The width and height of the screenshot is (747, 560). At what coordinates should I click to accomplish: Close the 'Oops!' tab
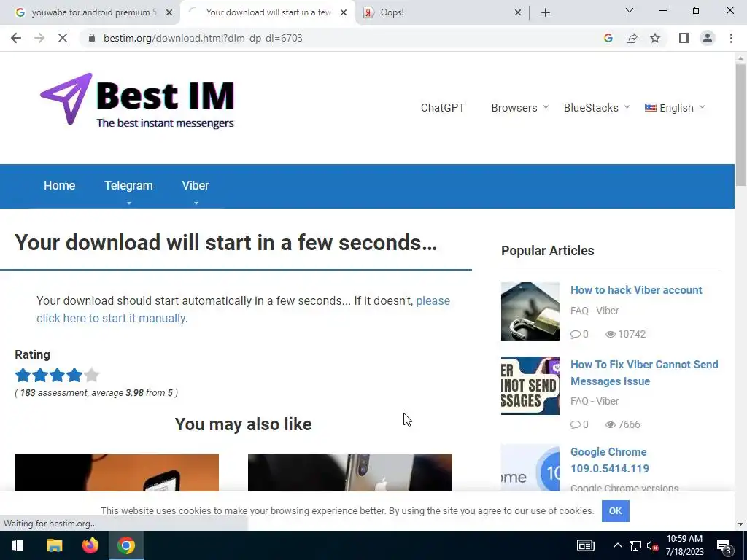(518, 12)
